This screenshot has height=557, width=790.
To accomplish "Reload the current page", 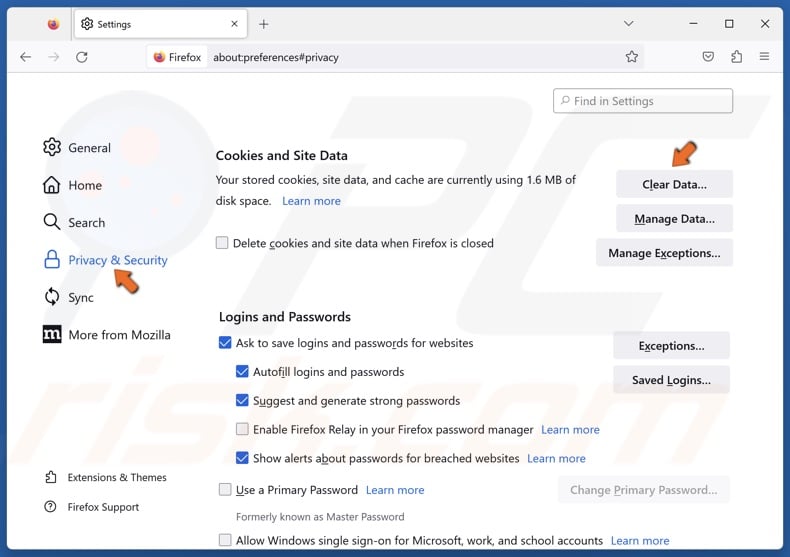I will pyautogui.click(x=82, y=57).
